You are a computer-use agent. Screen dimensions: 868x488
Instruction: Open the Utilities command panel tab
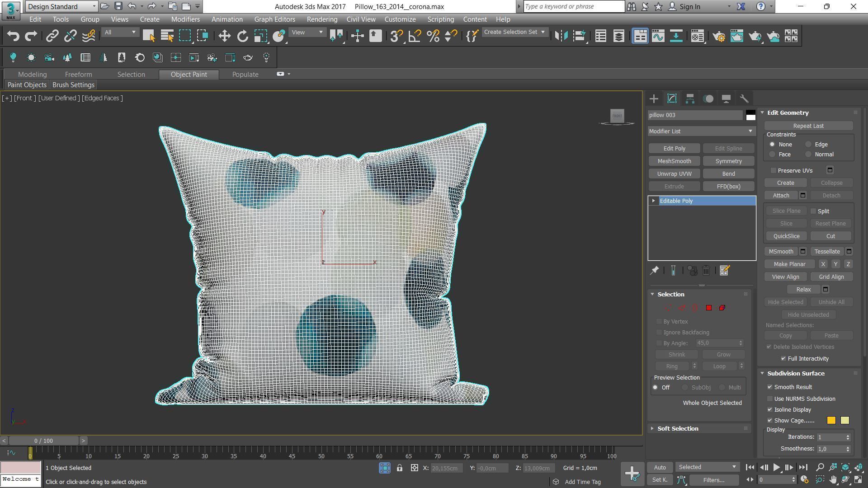tap(744, 99)
